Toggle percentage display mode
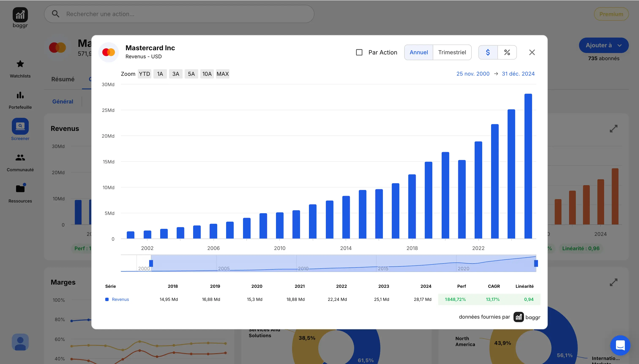 click(x=507, y=52)
